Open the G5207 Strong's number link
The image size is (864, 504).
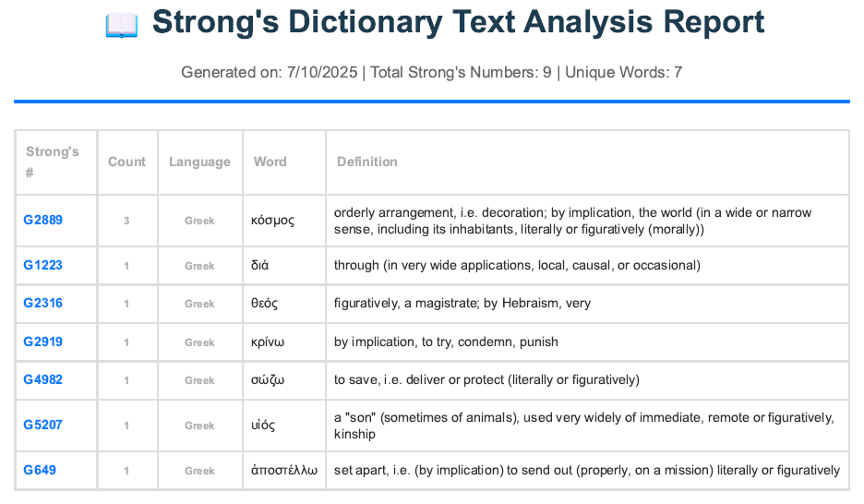[x=42, y=426]
